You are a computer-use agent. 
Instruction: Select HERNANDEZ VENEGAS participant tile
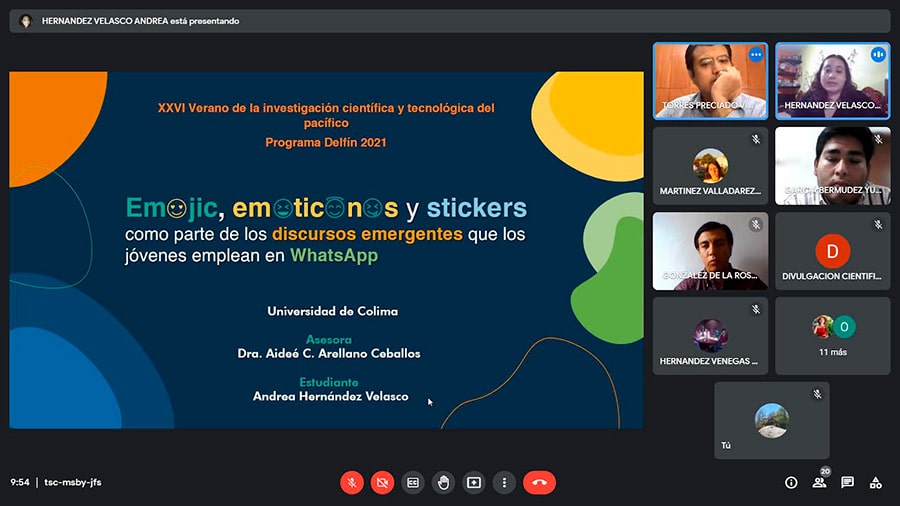pyautogui.click(x=711, y=336)
